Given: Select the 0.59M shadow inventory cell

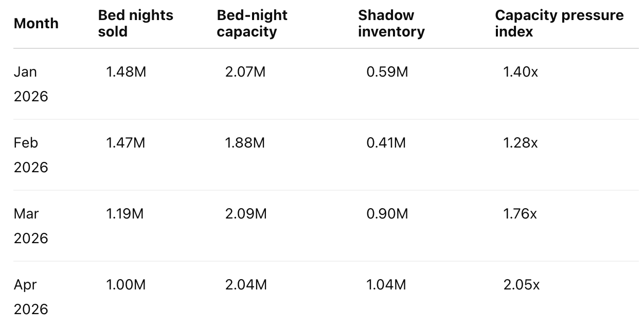Looking at the screenshot, I should coord(387,72).
